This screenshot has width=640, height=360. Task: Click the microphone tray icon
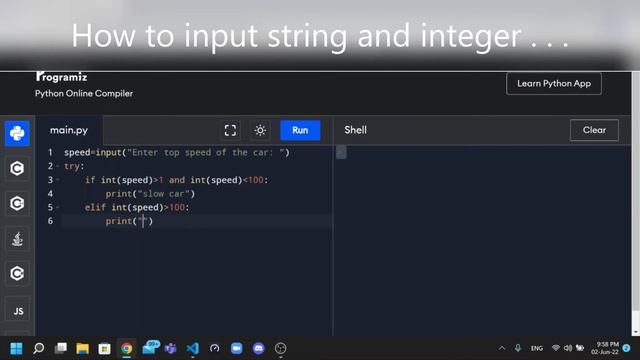pos(518,348)
